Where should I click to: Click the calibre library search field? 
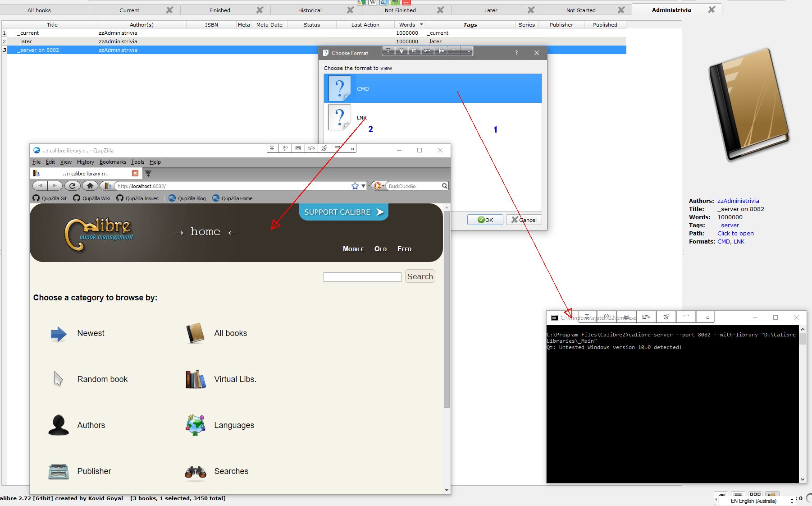[x=362, y=277]
